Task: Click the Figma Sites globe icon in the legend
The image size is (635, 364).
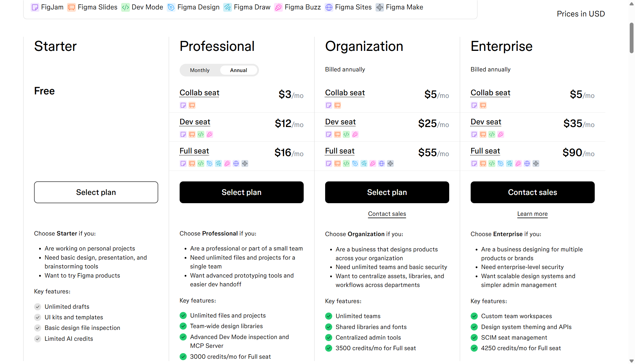Action: (329, 7)
